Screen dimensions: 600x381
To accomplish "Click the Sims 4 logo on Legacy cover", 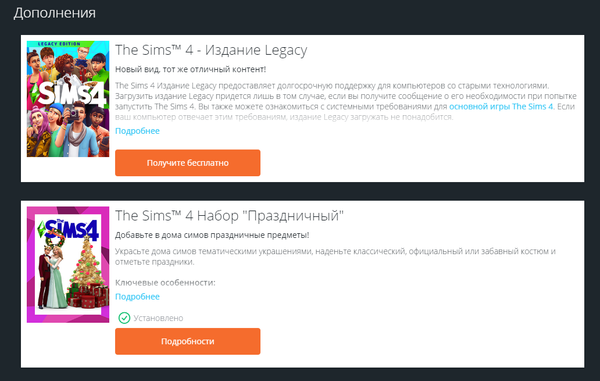I will 69,93.
